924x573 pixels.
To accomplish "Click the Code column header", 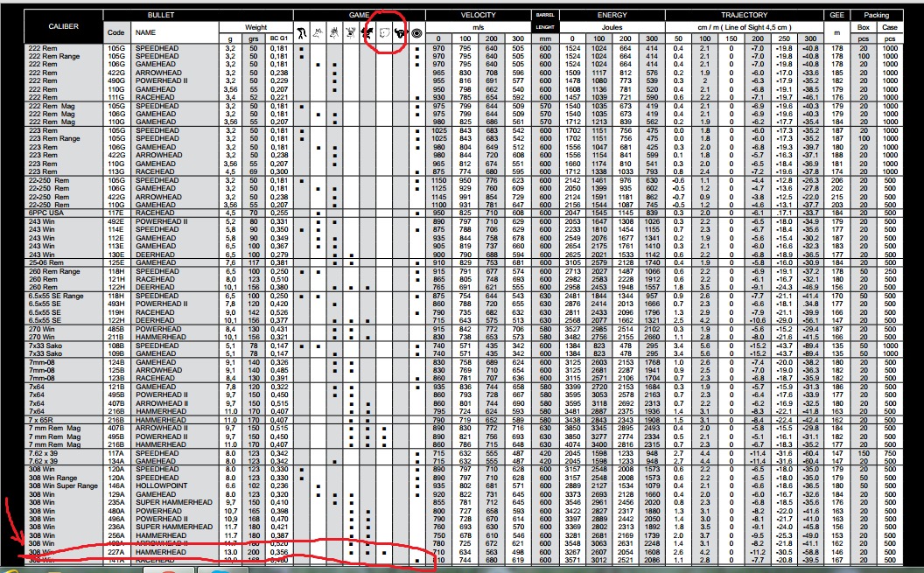I will pyautogui.click(x=116, y=32).
